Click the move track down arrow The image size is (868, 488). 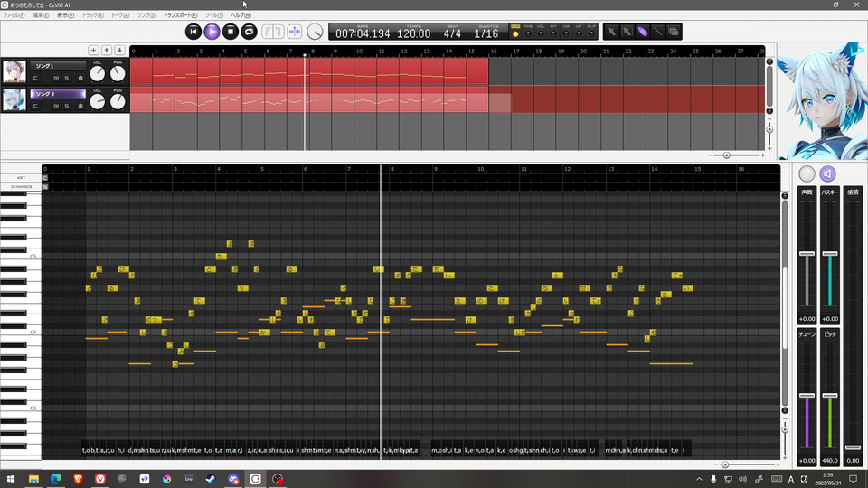pyautogui.click(x=119, y=51)
